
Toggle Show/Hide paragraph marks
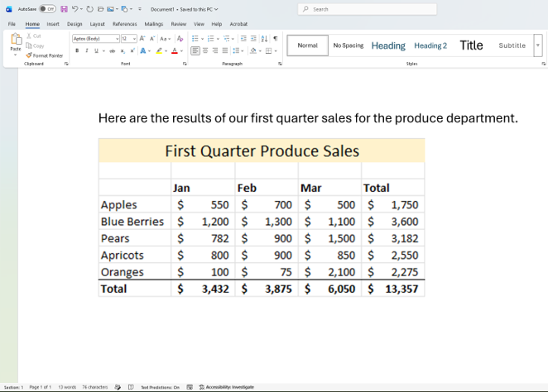276,38
